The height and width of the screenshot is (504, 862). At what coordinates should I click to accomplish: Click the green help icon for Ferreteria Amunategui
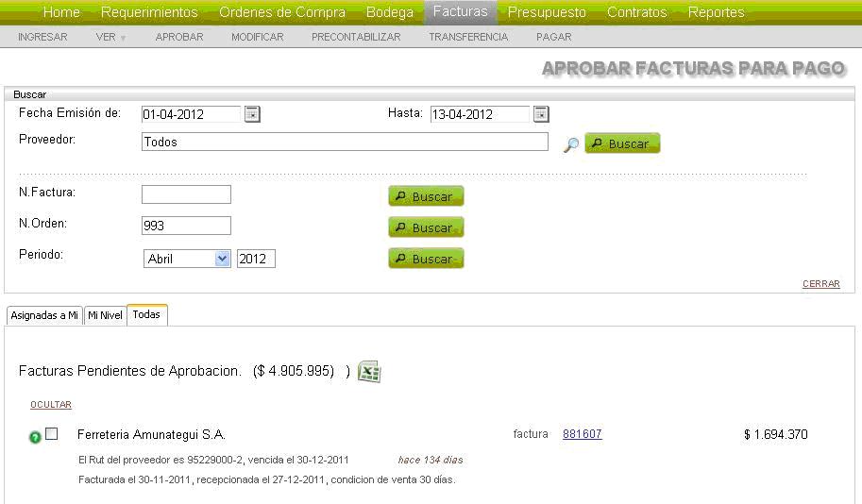coord(35,437)
